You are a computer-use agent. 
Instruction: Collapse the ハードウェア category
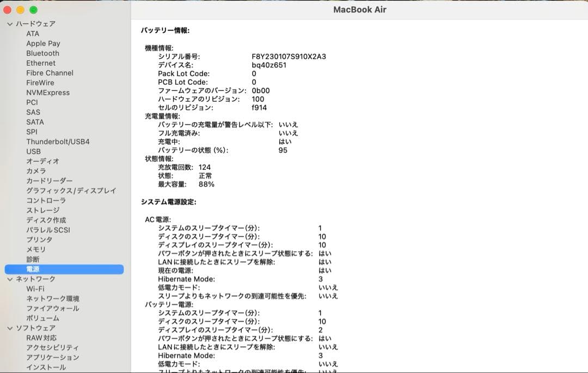pyautogui.click(x=9, y=23)
